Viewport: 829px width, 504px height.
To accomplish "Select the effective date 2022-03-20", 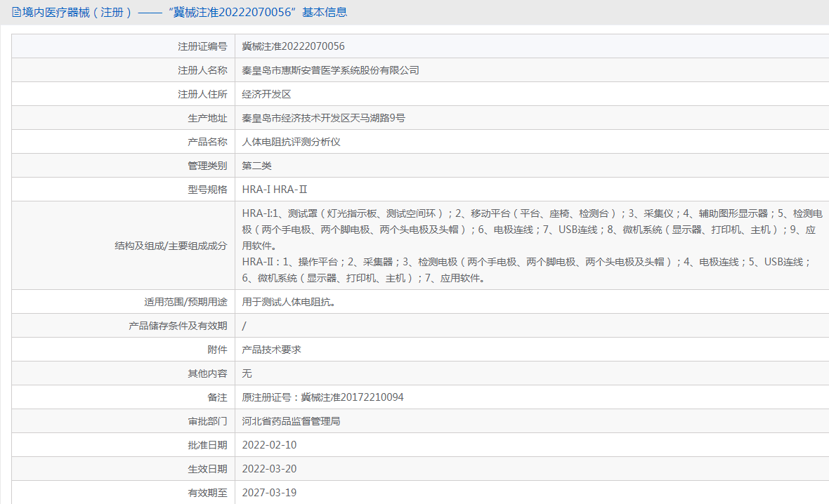I will [x=269, y=469].
